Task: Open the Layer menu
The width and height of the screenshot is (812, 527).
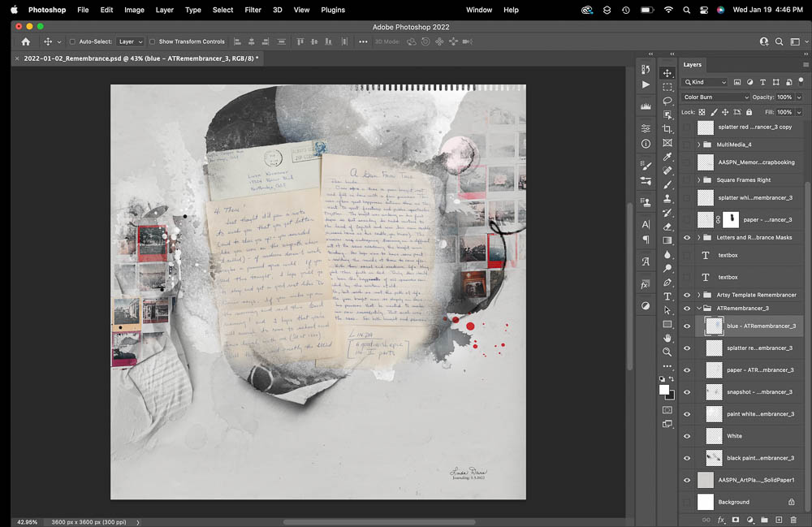Action: point(165,10)
